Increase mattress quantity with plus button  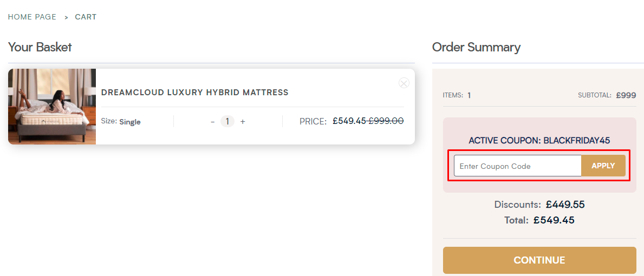pyautogui.click(x=243, y=122)
